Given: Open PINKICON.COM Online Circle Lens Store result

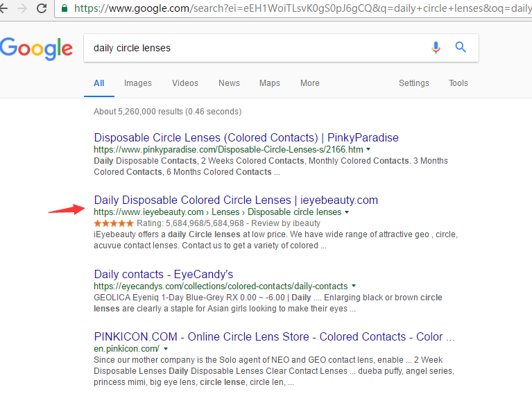Looking at the screenshot, I should pos(274,337).
